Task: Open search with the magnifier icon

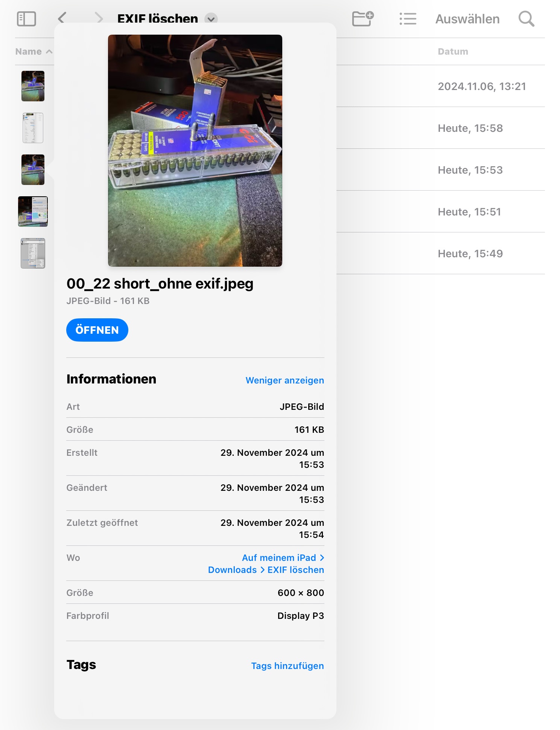Action: 526,19
